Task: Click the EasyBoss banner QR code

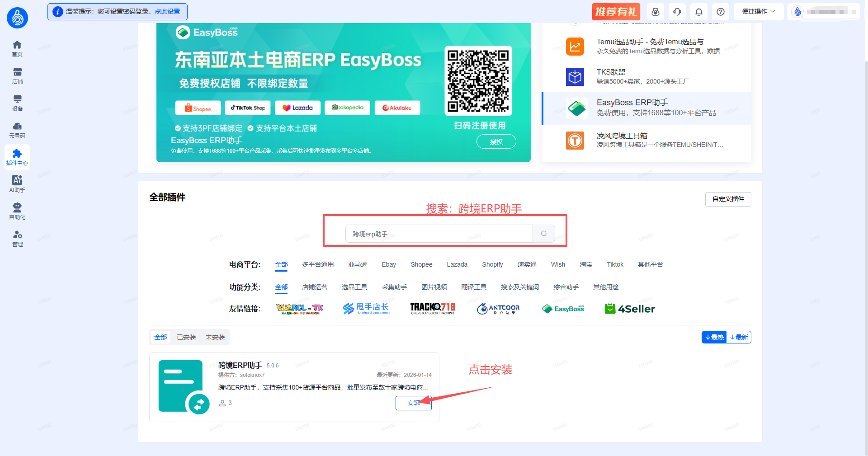Action: [478, 80]
